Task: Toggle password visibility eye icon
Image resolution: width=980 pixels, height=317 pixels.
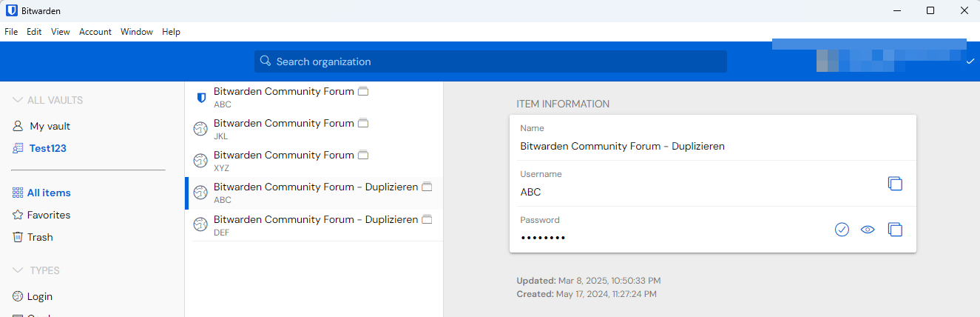Action: click(868, 230)
